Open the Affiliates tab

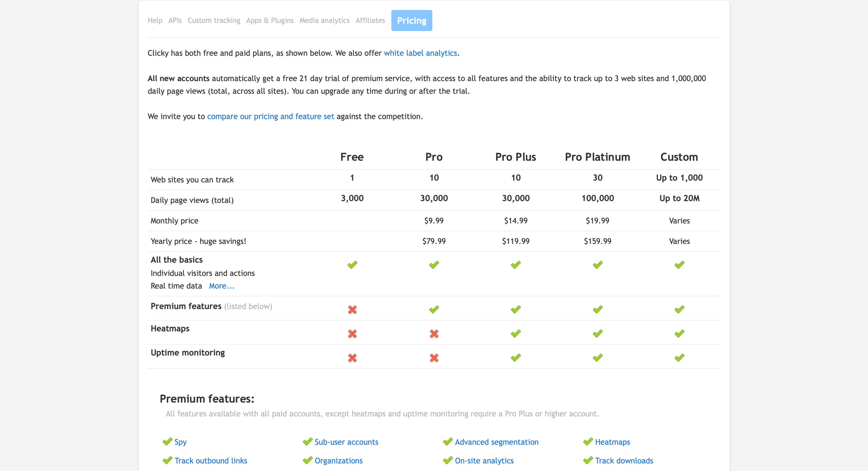(370, 21)
